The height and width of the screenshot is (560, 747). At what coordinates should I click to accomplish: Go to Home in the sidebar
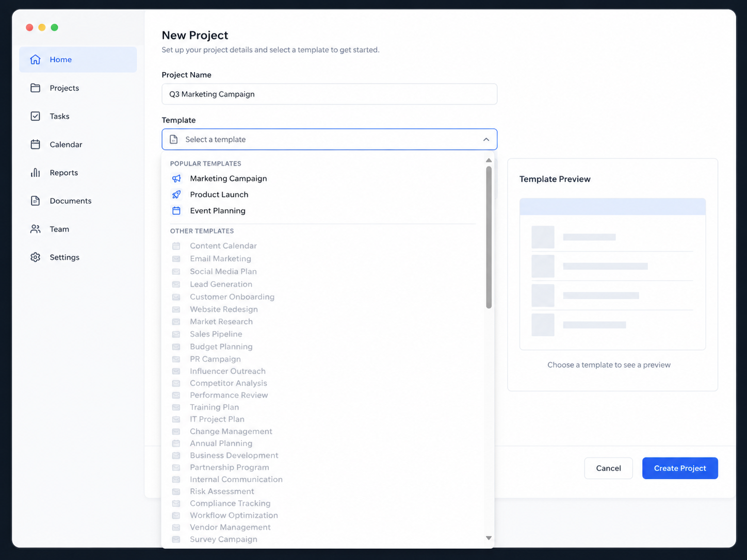point(78,59)
